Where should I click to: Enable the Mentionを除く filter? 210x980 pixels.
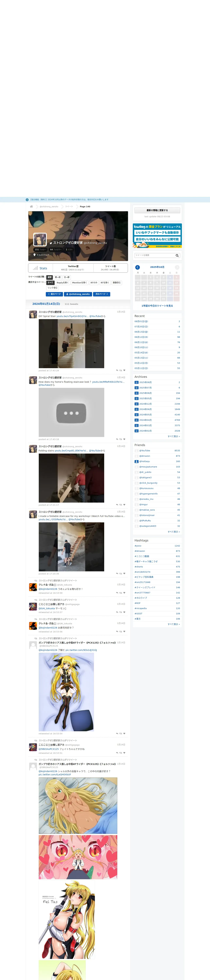coord(79,283)
